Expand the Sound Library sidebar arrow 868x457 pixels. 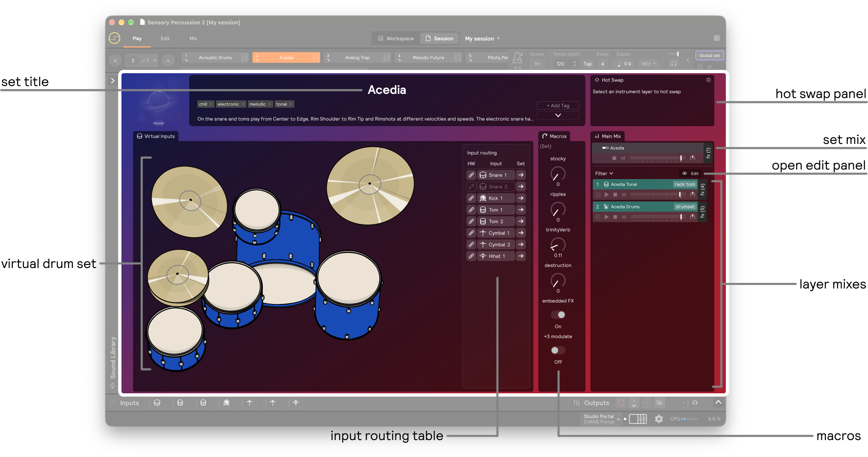pyautogui.click(x=112, y=81)
